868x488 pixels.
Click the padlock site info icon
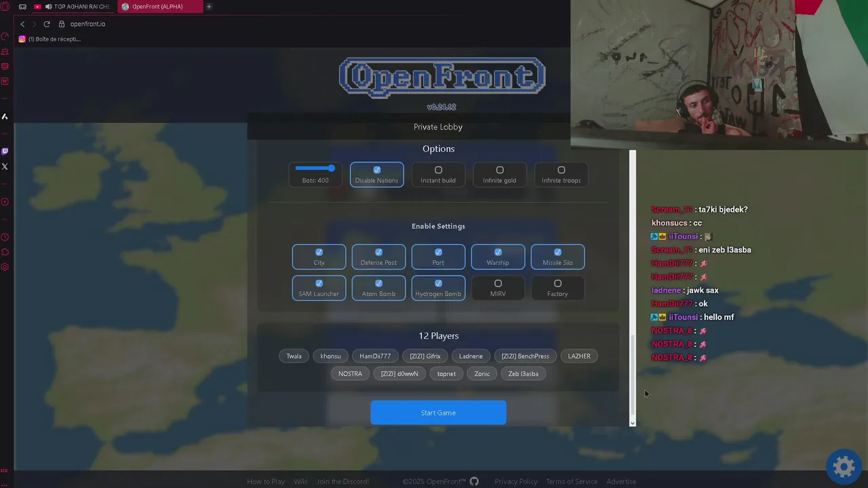pyautogui.click(x=62, y=24)
